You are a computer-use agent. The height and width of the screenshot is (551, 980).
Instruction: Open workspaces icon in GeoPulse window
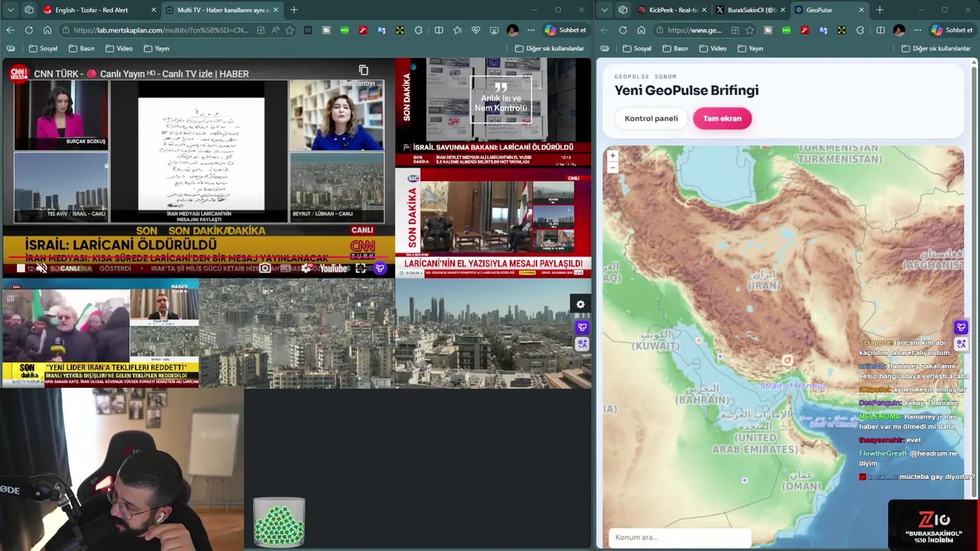[623, 10]
